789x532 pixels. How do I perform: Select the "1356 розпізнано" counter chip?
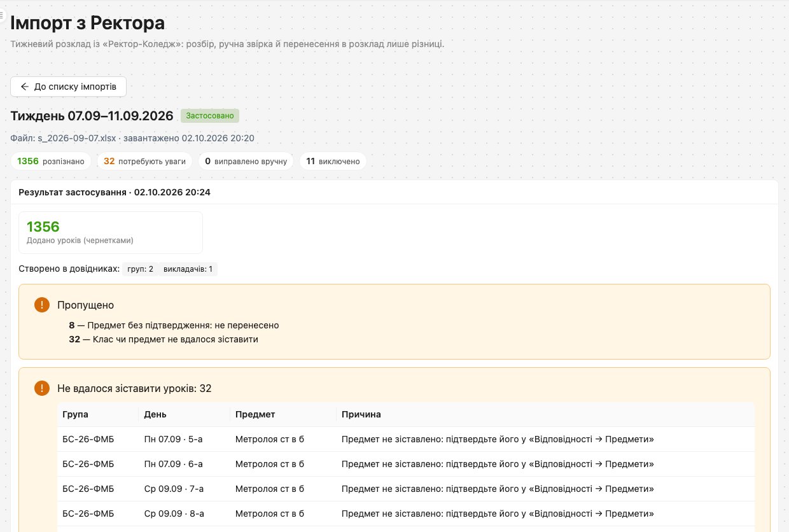(x=51, y=162)
